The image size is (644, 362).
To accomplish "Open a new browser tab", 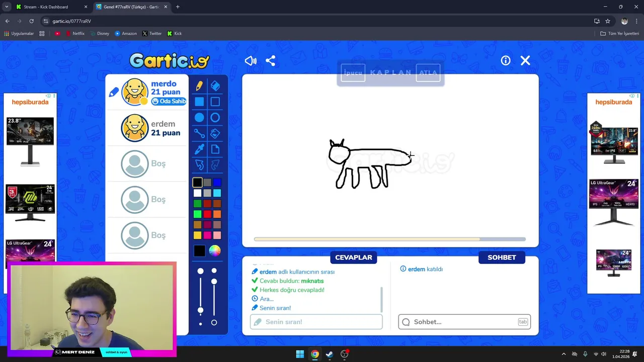I will 178,7.
